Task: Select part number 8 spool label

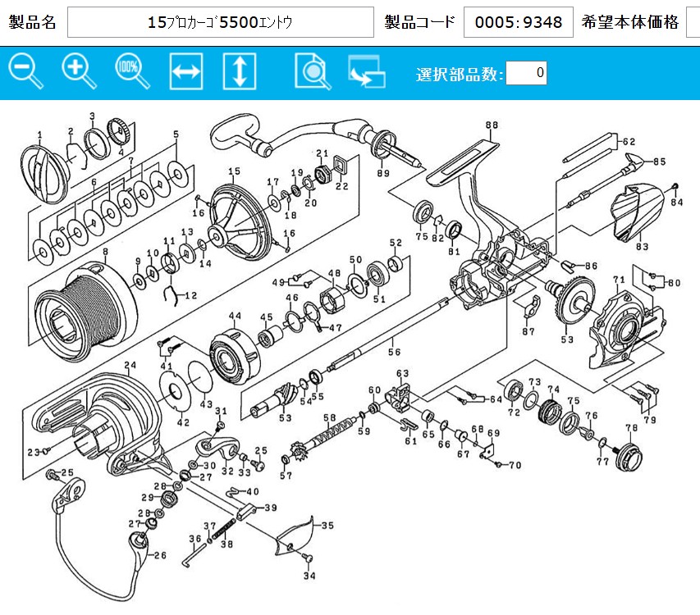Action: 105,252
